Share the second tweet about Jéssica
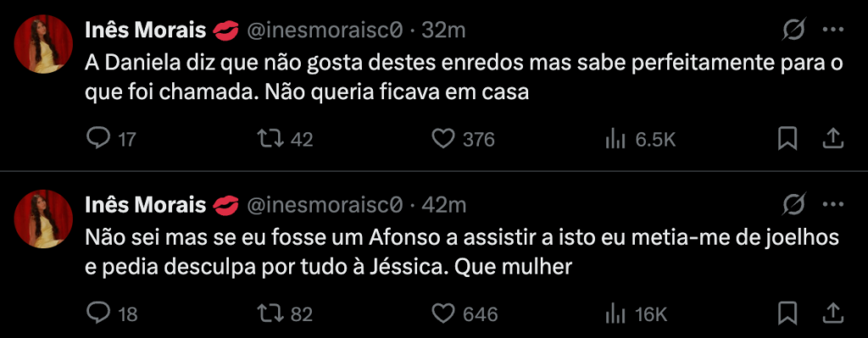Screen dimensions: 868x338 click(x=832, y=313)
